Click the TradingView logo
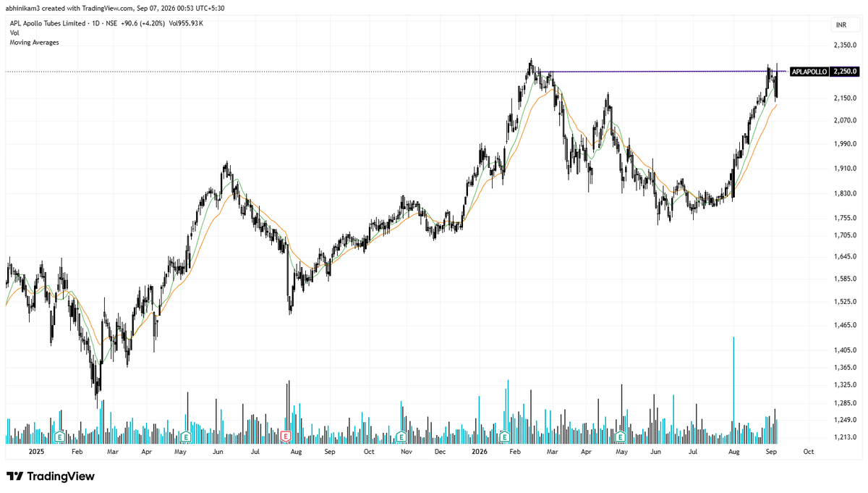The width and height of the screenshot is (868, 493). (x=51, y=476)
